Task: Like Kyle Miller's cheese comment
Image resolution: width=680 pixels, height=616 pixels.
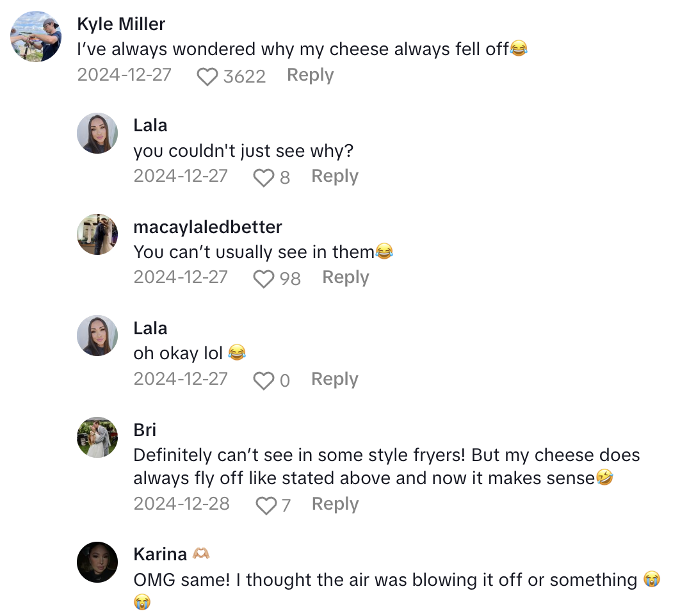Action: pos(207,76)
